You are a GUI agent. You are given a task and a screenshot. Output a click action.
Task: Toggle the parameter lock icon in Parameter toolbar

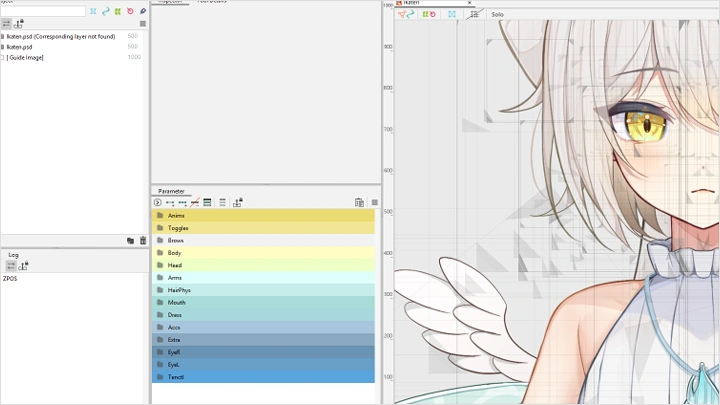(x=237, y=202)
